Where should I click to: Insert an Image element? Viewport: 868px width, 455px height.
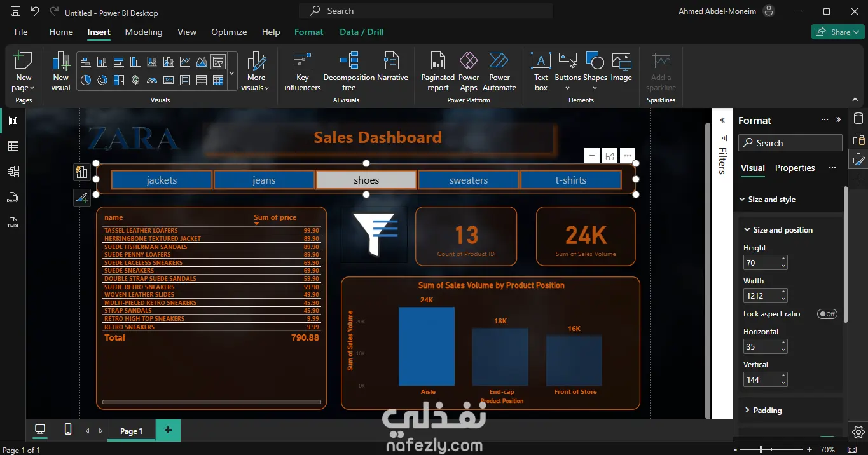621,67
